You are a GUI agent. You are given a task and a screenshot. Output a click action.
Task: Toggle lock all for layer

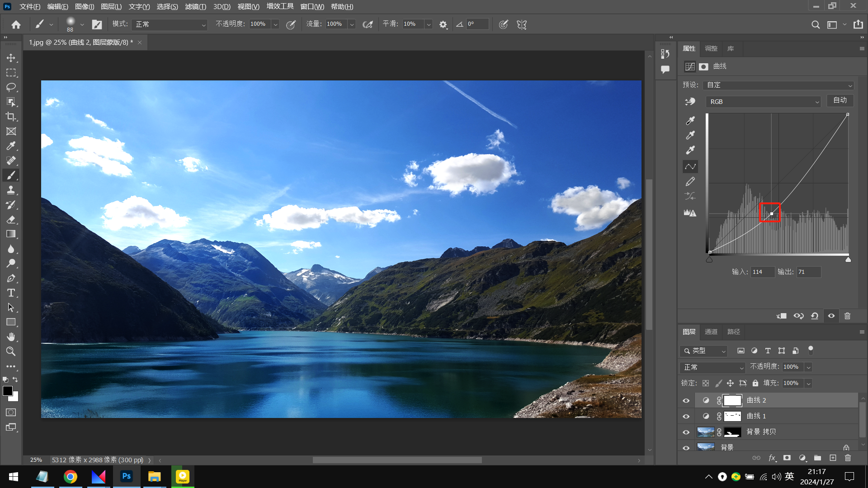tap(755, 383)
